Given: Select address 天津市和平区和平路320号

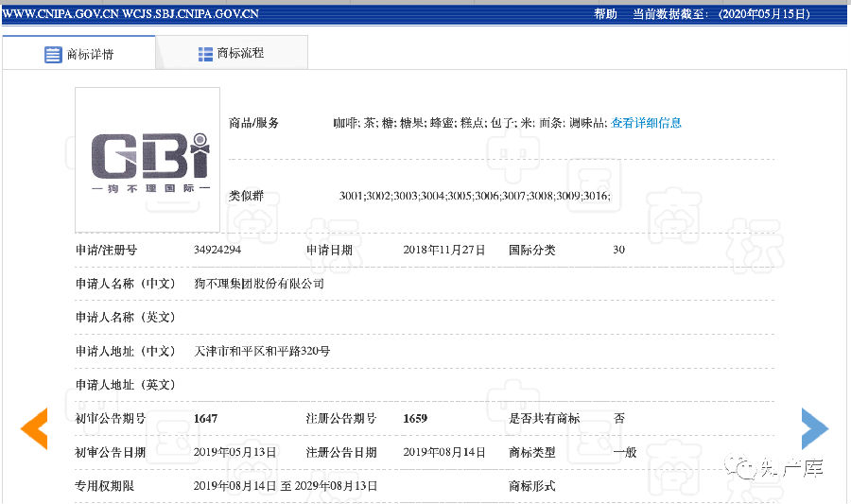Looking at the screenshot, I should (262, 351).
